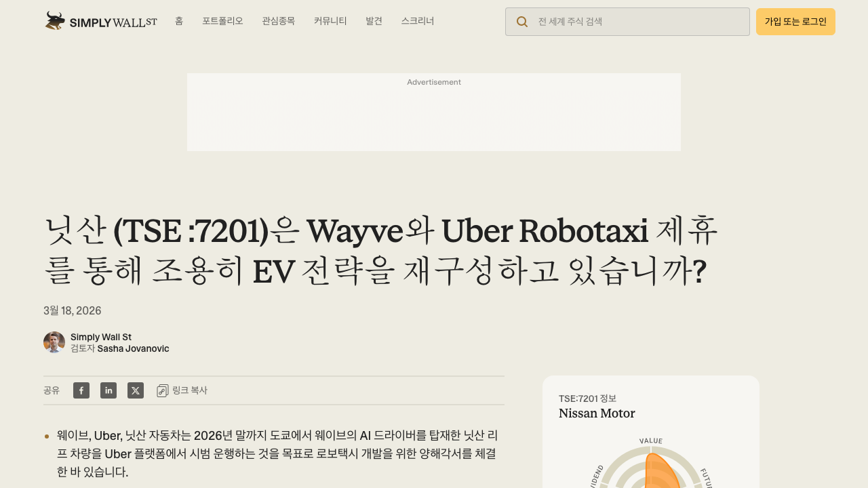The width and height of the screenshot is (868, 488).
Task: Click the 공유 label
Action: tap(52, 390)
